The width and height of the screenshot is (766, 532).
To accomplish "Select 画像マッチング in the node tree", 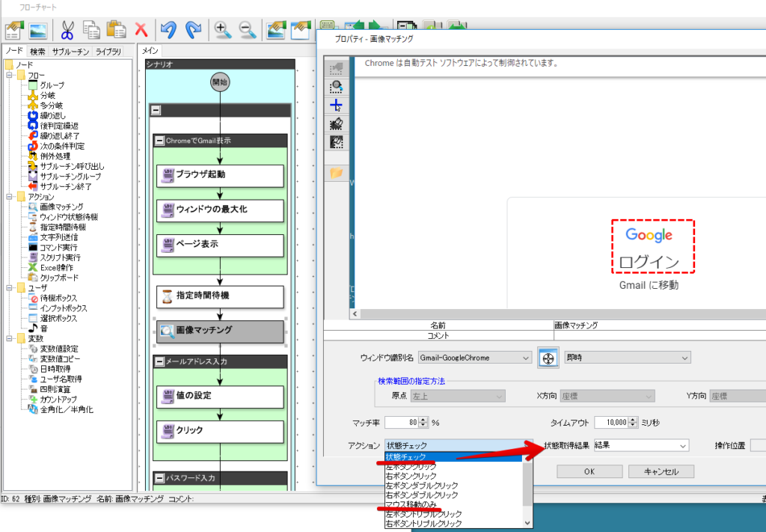I will click(x=61, y=207).
